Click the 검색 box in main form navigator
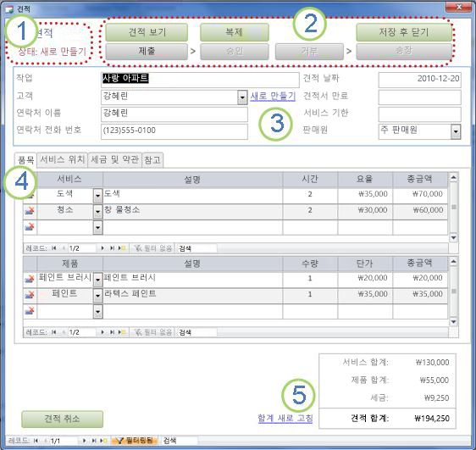This screenshot has height=450, width=476. coord(180,441)
